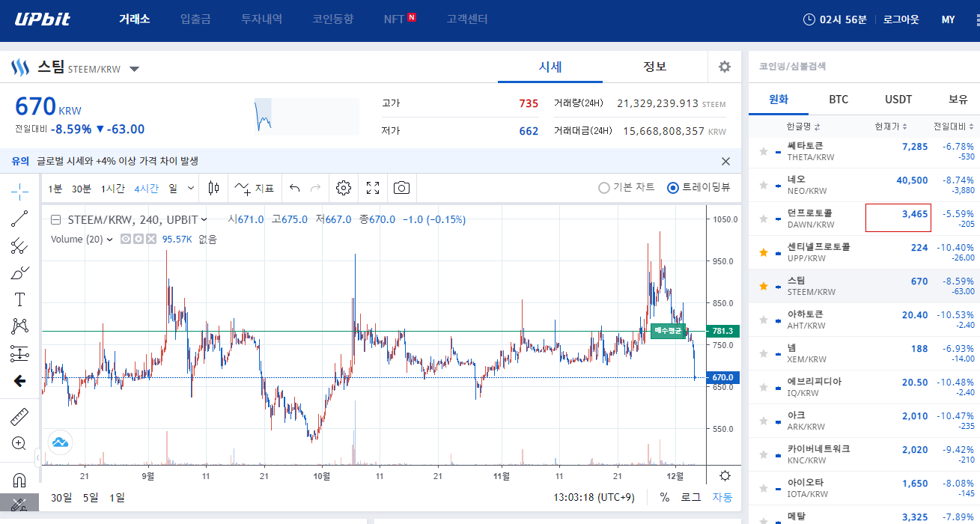The height and width of the screenshot is (524, 980).
Task: Open axis settings gear below price scale
Action: coord(725,475)
